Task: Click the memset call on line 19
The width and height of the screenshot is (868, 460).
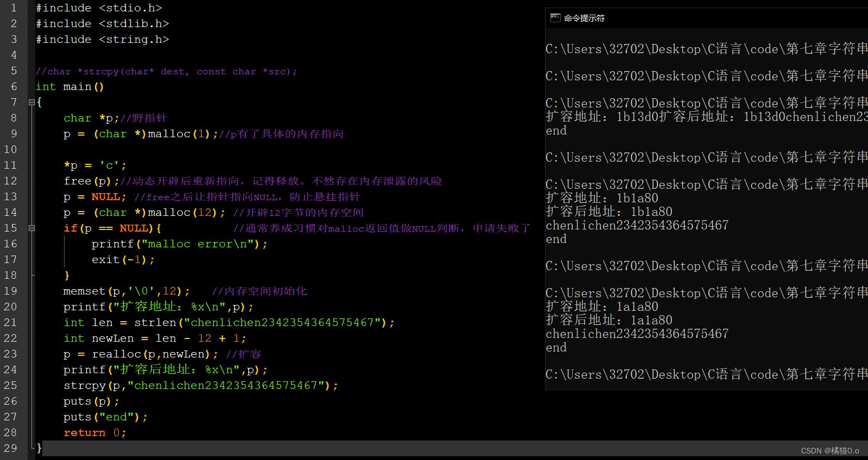Action: [x=126, y=291]
